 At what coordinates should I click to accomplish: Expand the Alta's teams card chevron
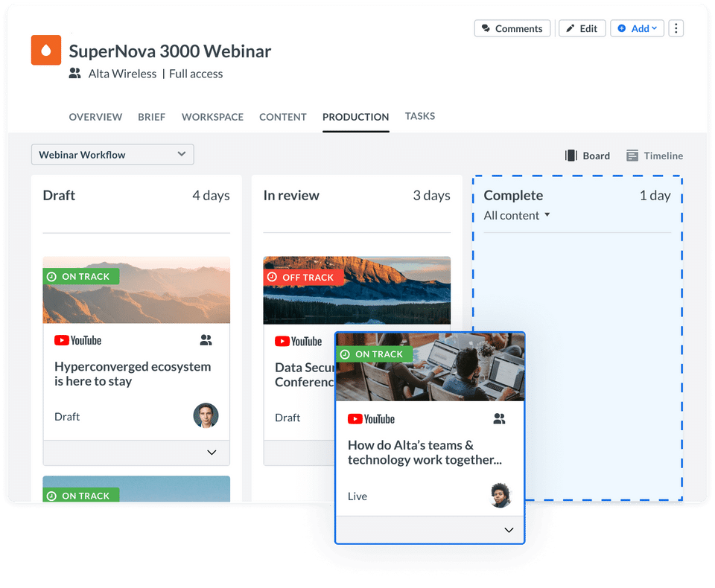[509, 530]
